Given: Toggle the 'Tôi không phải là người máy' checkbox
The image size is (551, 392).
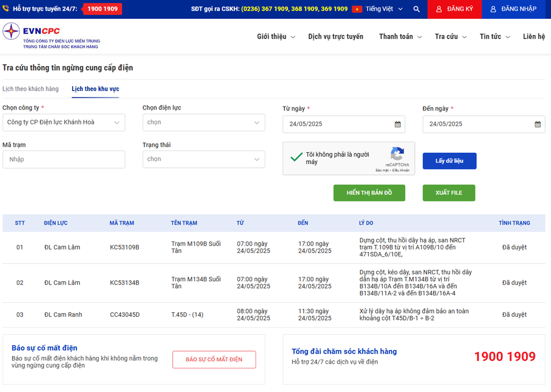Looking at the screenshot, I should (x=296, y=158).
